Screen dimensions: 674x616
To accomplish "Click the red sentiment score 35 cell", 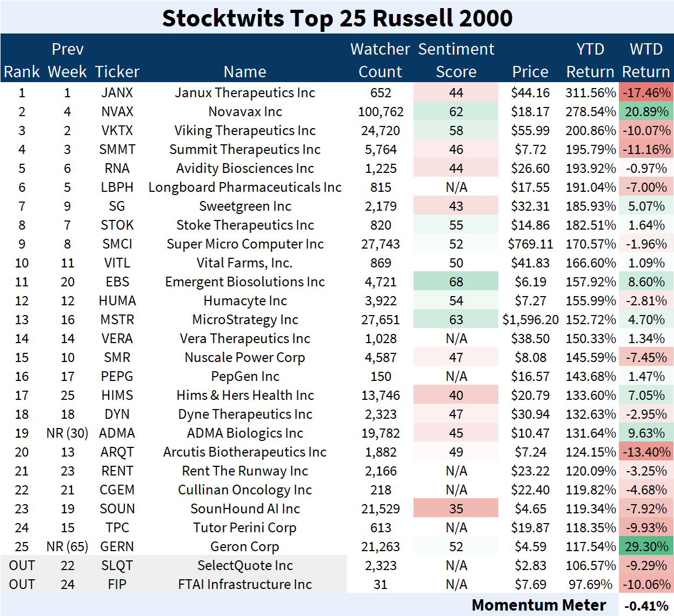I will click(456, 509).
